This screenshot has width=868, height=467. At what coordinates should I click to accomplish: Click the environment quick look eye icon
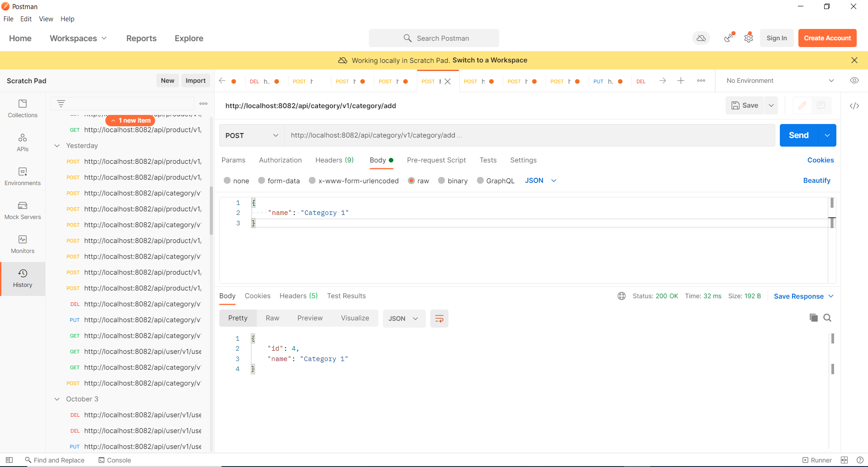854,81
